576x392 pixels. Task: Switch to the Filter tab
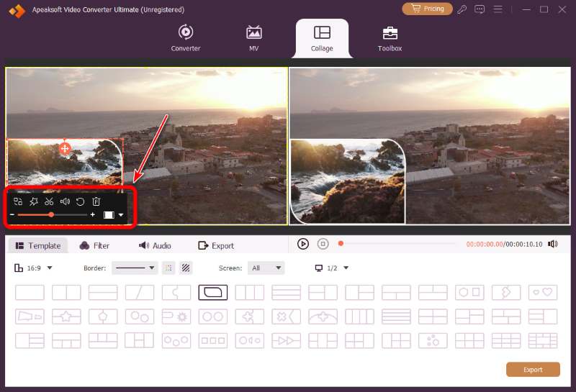[94, 245]
